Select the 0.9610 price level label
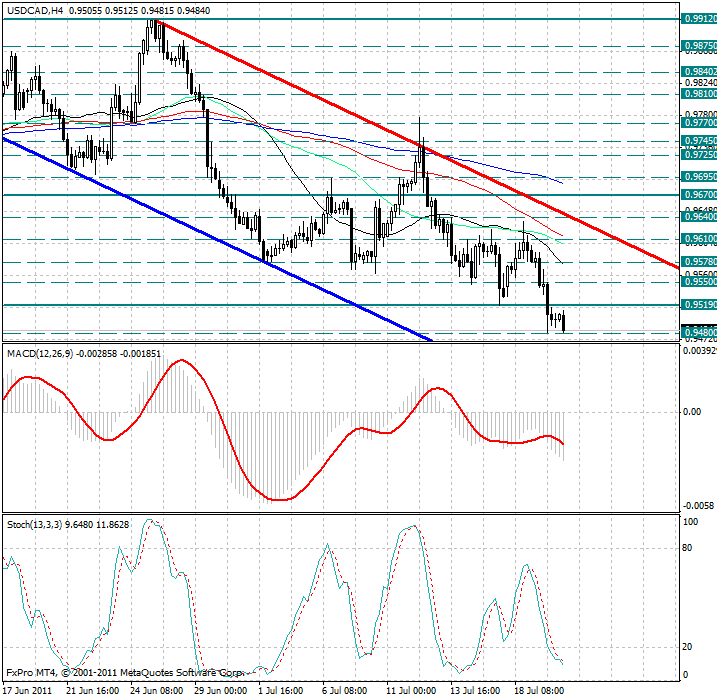717x698 pixels. 699,239
